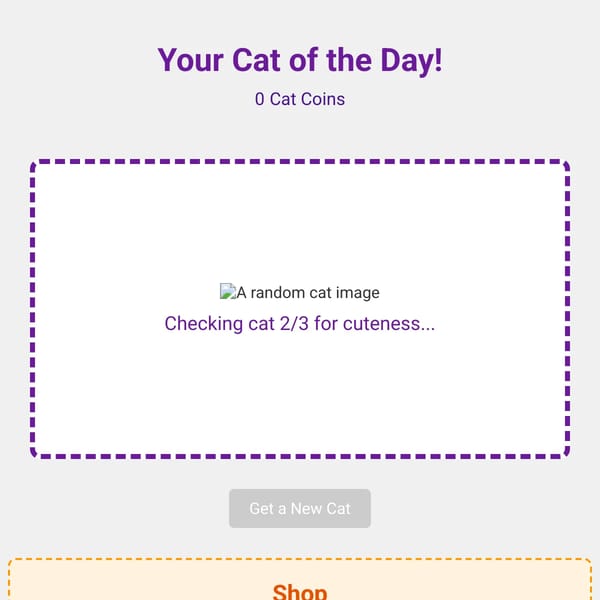Click the disabled Get a New Cat button

click(300, 508)
